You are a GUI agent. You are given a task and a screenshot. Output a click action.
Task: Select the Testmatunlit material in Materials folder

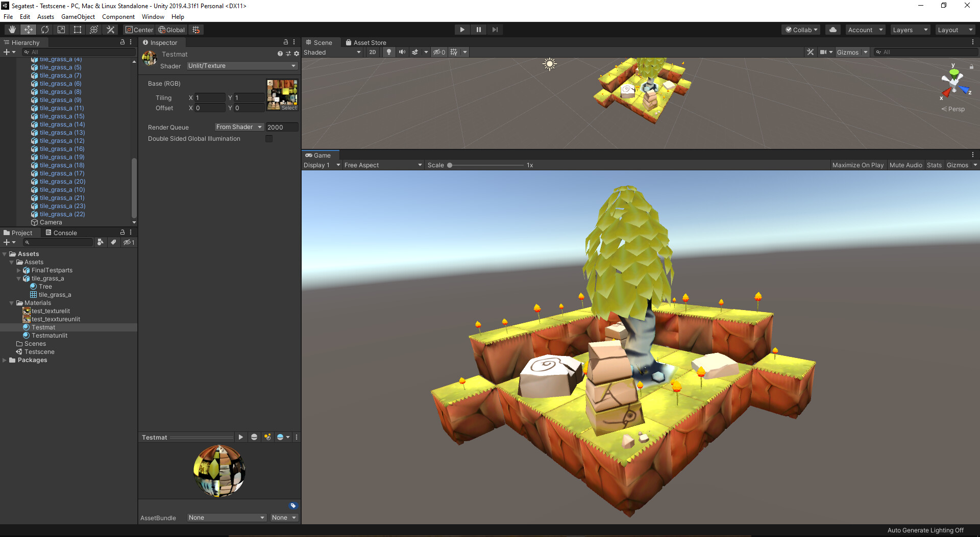[49, 335]
